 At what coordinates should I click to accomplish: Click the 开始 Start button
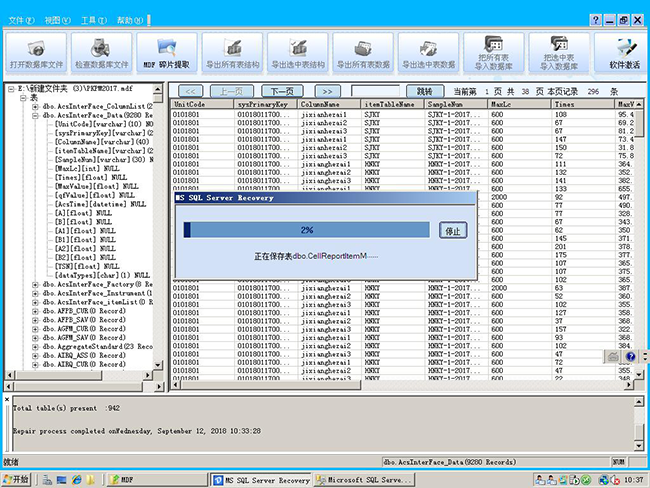tap(16, 480)
